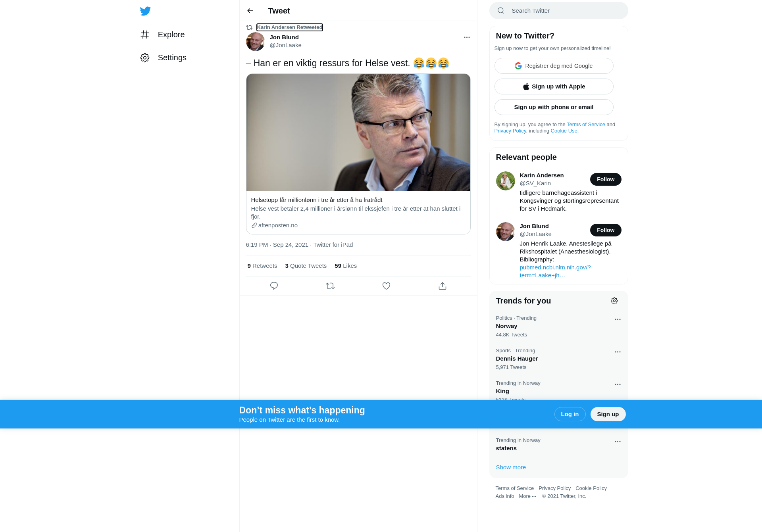Follow Karin Andersen
This screenshot has height=532, width=762.
(x=606, y=179)
